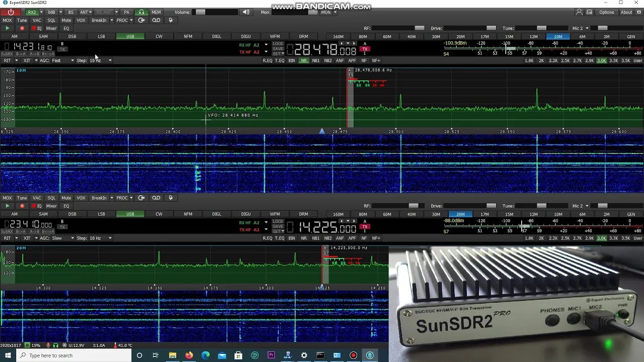Click the MEM memory button
This screenshot has height=362, width=644.
(x=156, y=12)
